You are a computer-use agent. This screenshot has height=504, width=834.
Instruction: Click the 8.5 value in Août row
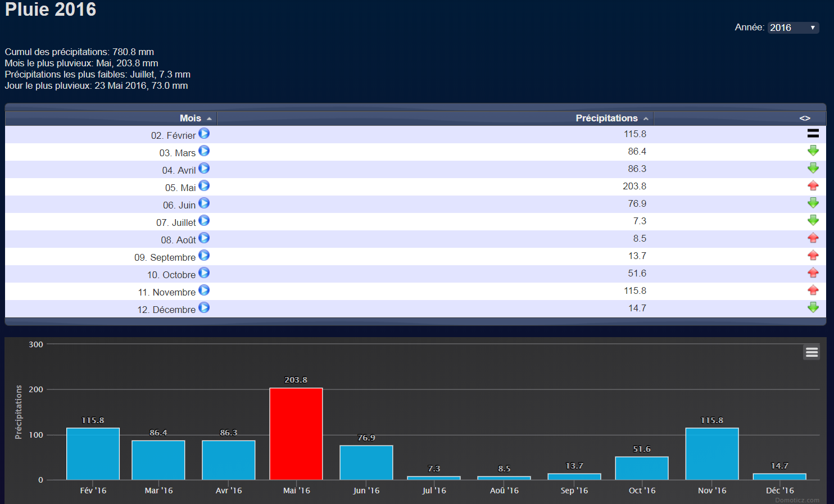(x=640, y=238)
